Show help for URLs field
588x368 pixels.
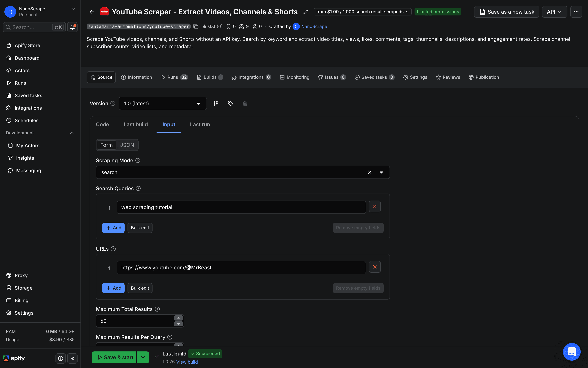(113, 249)
